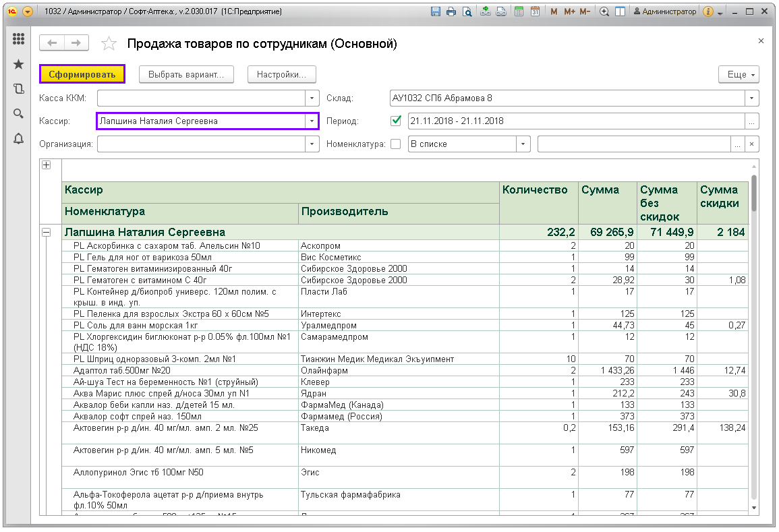The image size is (779, 532).
Task: Open the sections menu grid icon
Action: point(18,40)
